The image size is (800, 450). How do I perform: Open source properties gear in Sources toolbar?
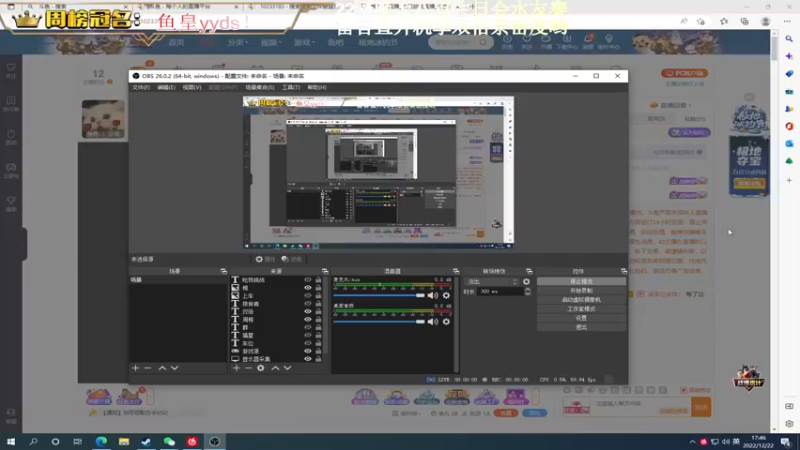(x=261, y=368)
